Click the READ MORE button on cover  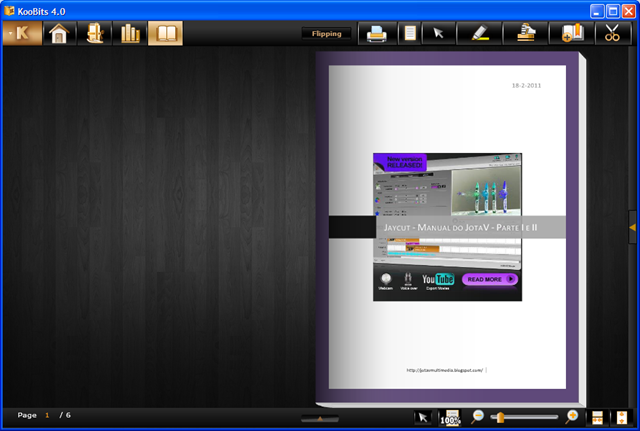tap(490, 279)
